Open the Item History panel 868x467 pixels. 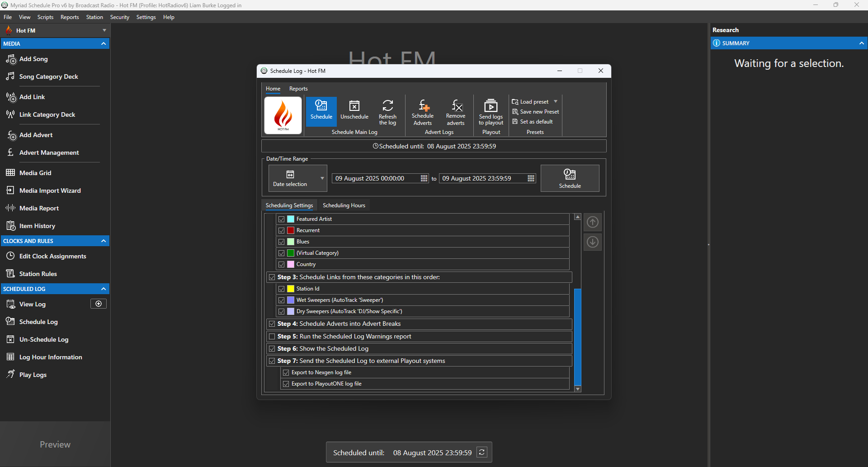pyautogui.click(x=36, y=225)
